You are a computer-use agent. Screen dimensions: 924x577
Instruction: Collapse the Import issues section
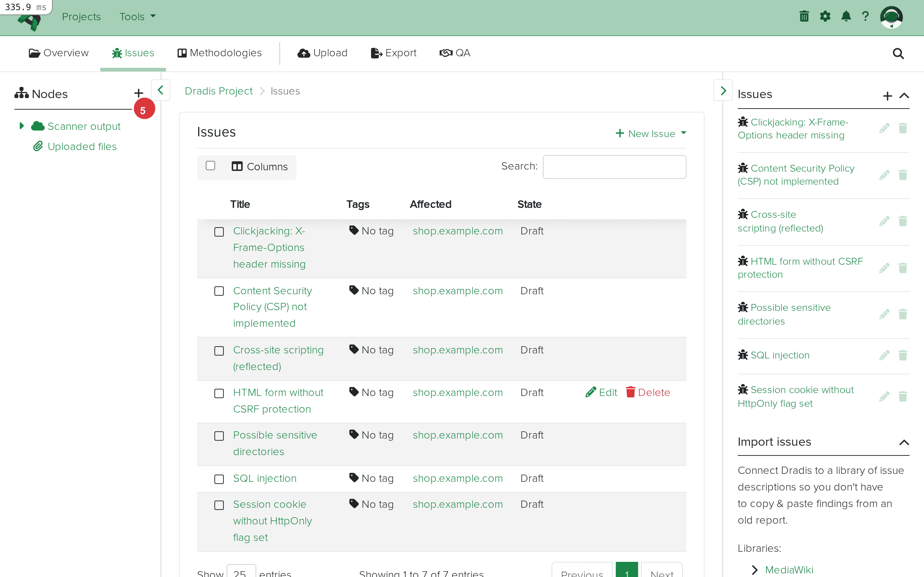point(904,442)
